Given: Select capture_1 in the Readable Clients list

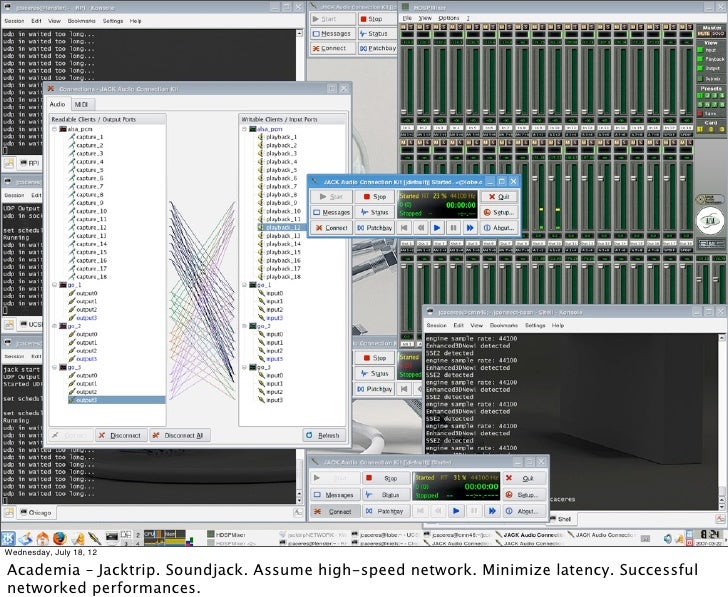Looking at the screenshot, I should pos(89,137).
